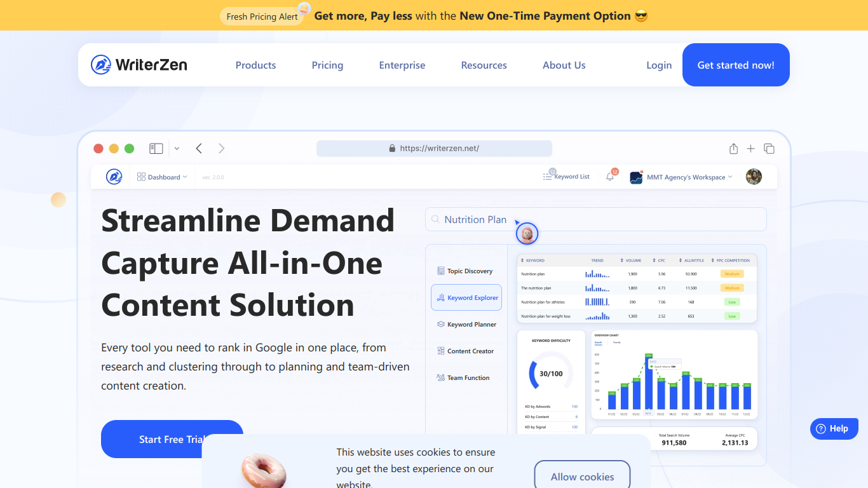Open the Help button
Viewport: 868px width, 488px height.
[834, 429]
